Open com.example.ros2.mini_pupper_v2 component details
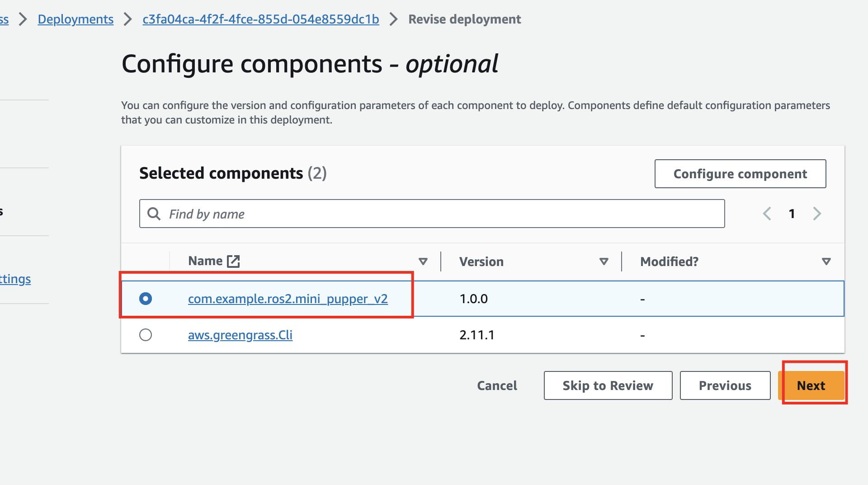 coord(288,299)
